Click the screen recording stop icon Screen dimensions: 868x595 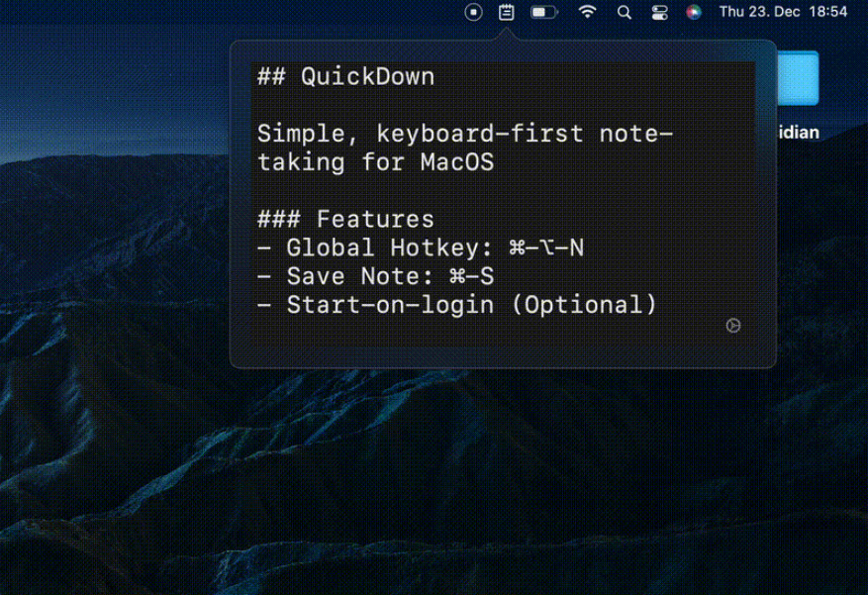point(473,12)
